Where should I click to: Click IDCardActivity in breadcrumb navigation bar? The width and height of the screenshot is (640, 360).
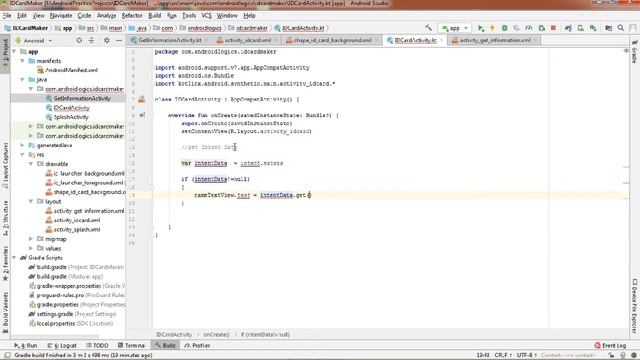click(300, 28)
